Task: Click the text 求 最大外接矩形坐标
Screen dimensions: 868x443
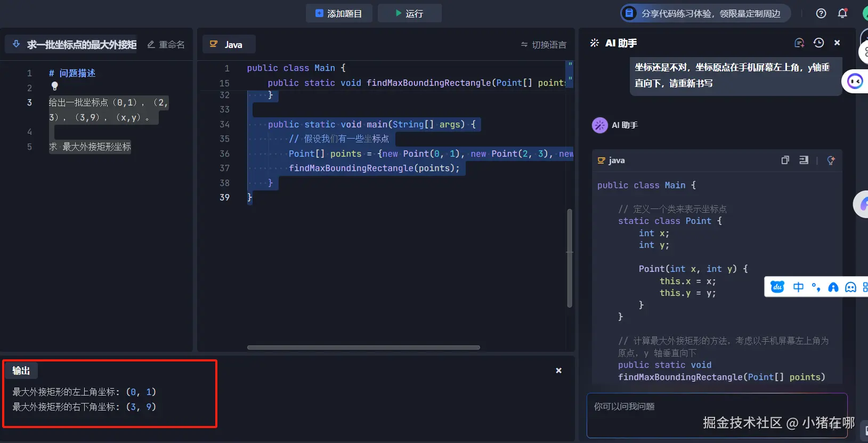Action: 90,147
